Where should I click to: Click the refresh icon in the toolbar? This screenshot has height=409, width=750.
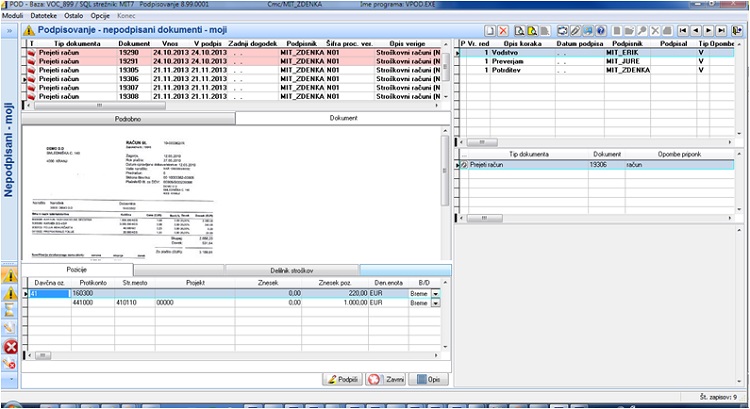(x=562, y=31)
